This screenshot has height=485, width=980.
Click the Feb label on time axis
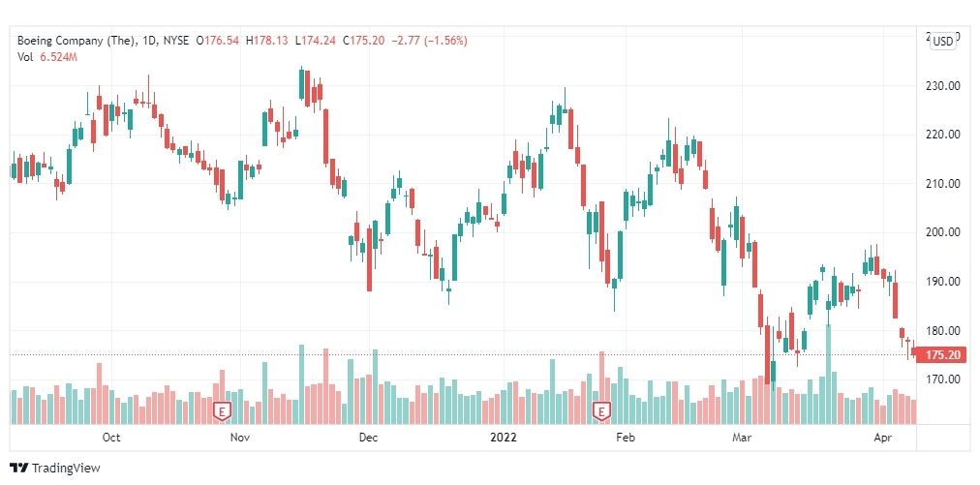coord(625,438)
